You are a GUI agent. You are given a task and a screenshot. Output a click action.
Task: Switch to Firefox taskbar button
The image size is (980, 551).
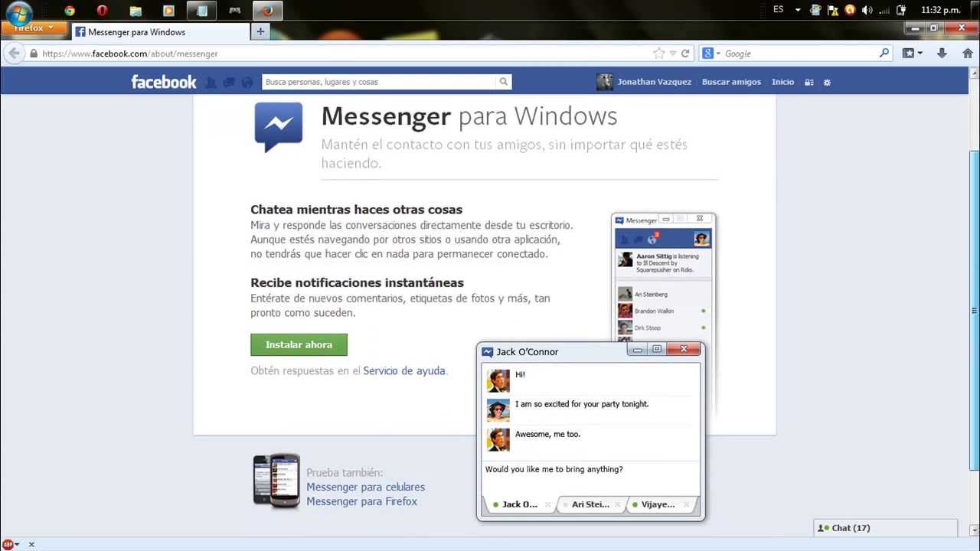click(267, 11)
